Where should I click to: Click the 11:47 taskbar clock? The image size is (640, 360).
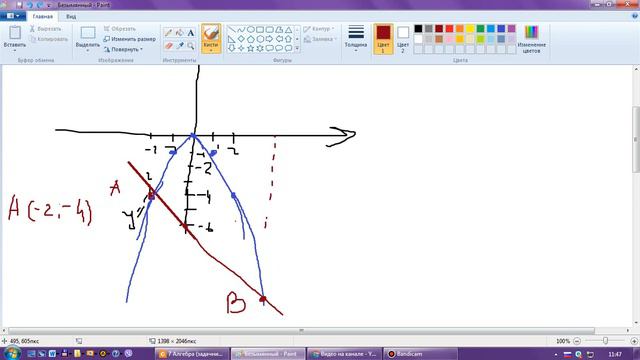(x=615, y=354)
